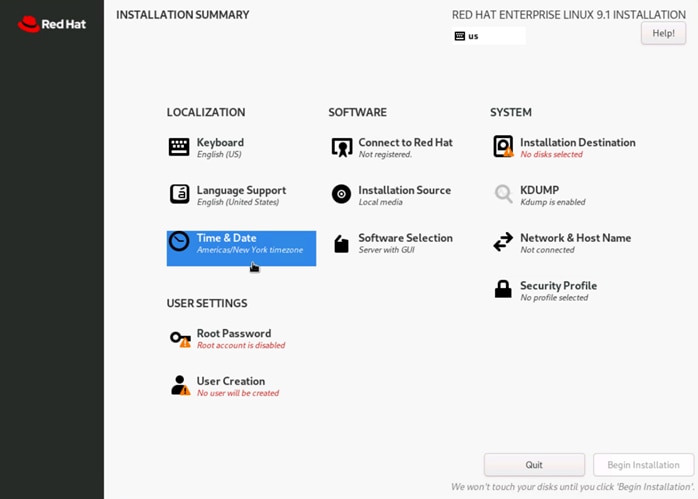Click 'Kdump is enabled' text

click(x=553, y=202)
